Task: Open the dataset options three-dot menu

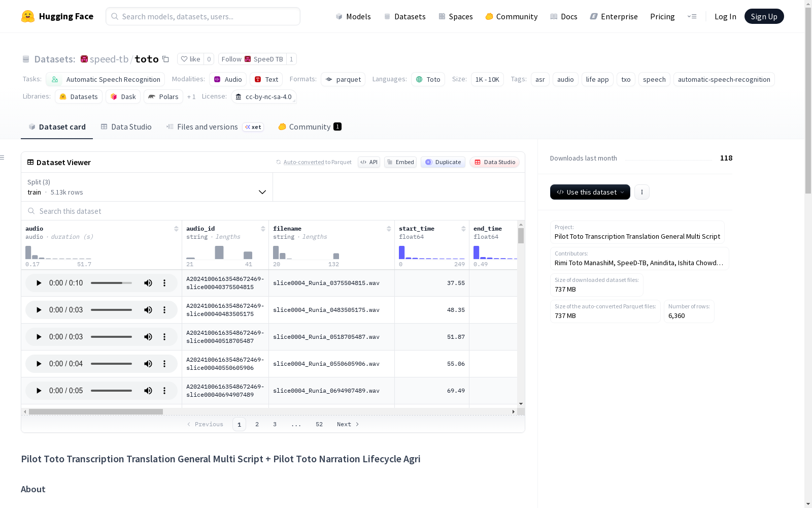Action: 642,192
